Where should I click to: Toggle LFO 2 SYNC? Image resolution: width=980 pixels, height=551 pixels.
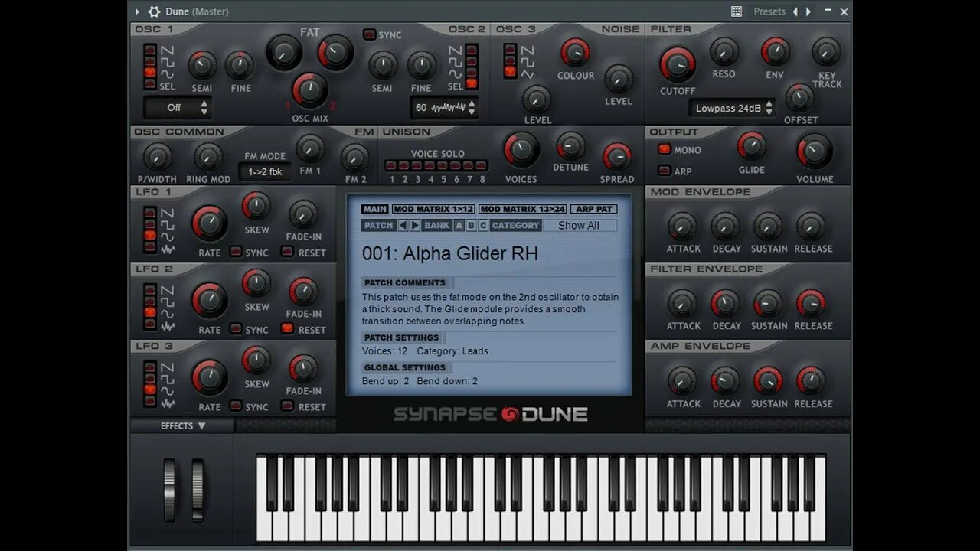(x=236, y=329)
